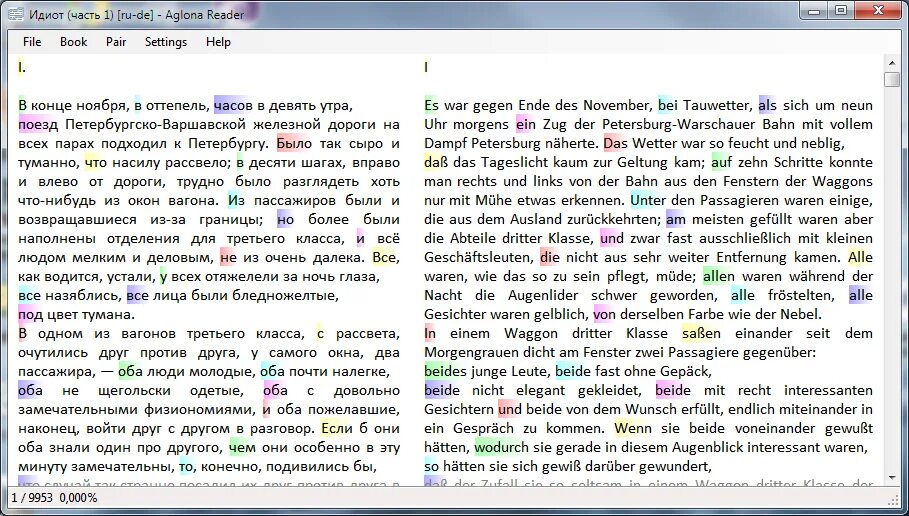Close the Aglona Reader window
Screen dimensions: 909x516
(x=878, y=10)
